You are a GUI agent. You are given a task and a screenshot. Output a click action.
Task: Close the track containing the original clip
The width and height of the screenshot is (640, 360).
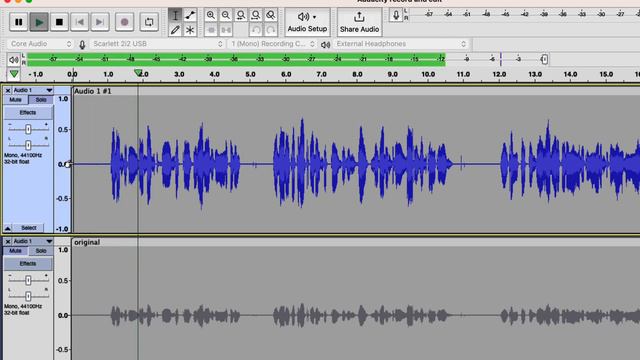pos(8,241)
